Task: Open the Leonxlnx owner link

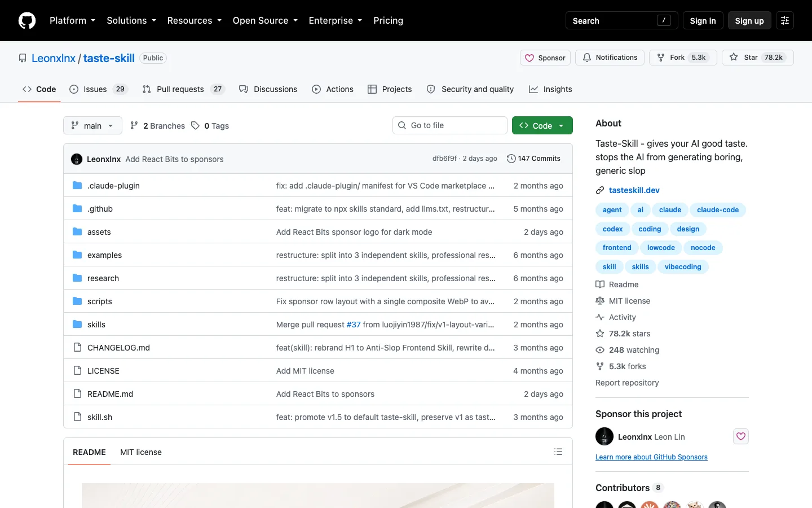Action: point(54,58)
